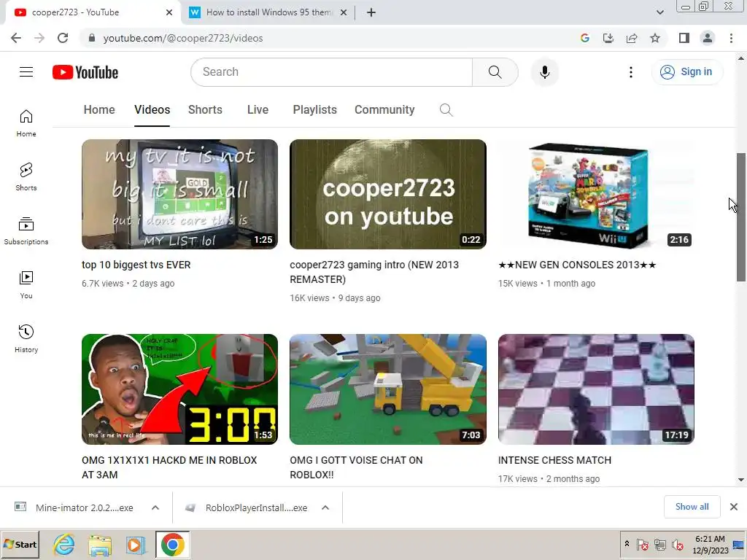
Task: View site information lock icon
Action: tap(92, 38)
